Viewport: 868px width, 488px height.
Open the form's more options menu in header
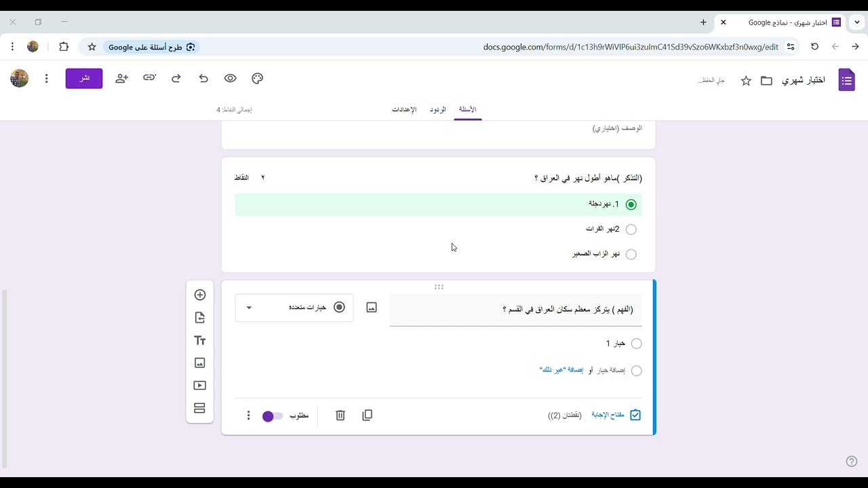(x=46, y=79)
